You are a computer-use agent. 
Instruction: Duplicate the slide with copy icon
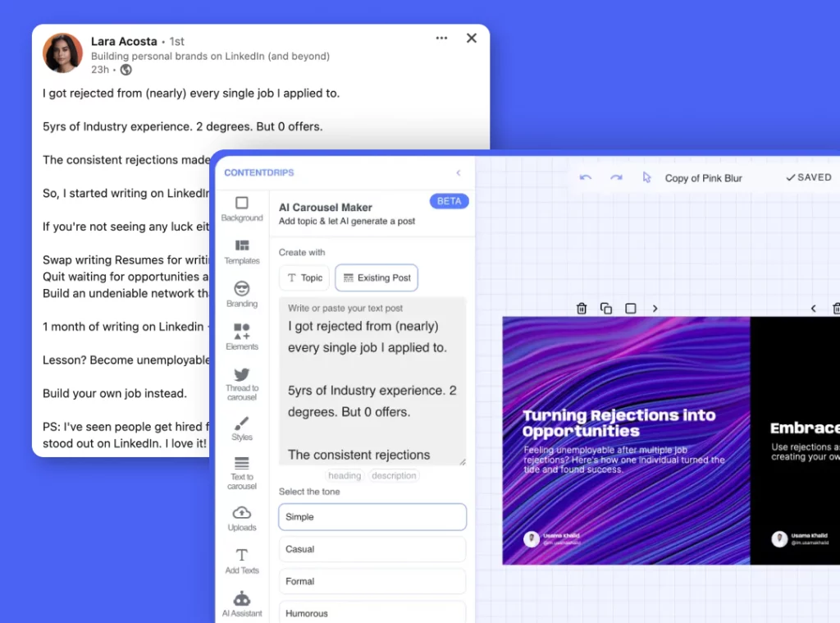[x=606, y=309]
